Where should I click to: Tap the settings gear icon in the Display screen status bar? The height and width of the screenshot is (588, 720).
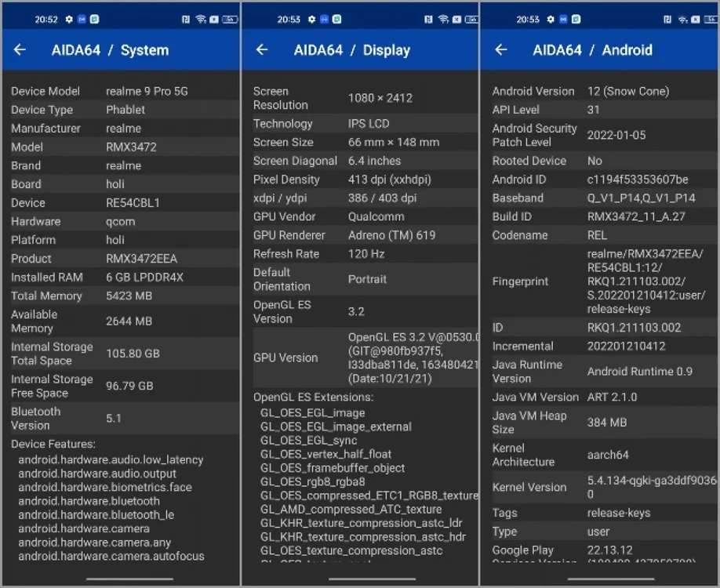click(x=312, y=20)
